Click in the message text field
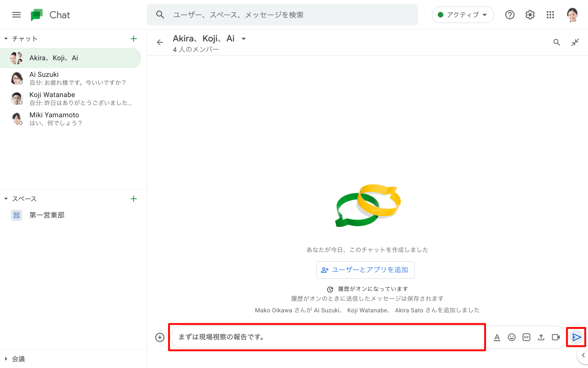588x368 pixels. tap(327, 337)
